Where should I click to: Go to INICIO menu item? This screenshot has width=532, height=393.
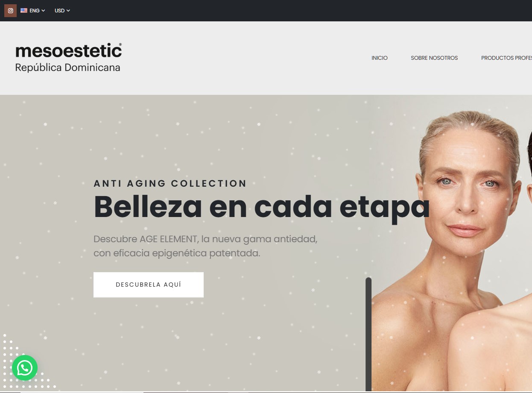380,58
